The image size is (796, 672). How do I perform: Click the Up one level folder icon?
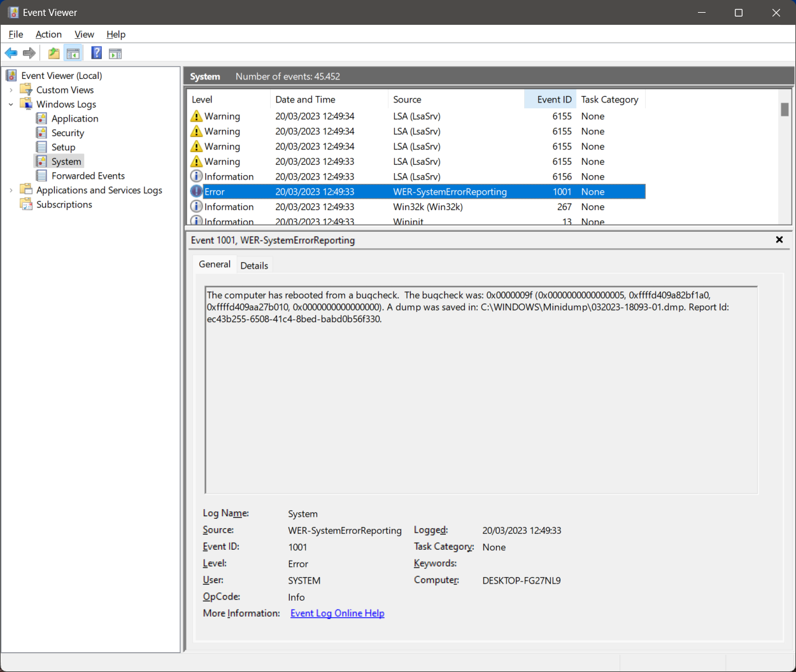pos(54,53)
